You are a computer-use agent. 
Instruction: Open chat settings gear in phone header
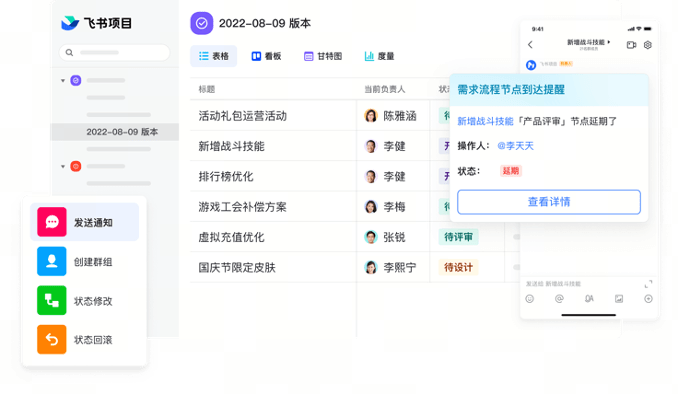point(647,45)
